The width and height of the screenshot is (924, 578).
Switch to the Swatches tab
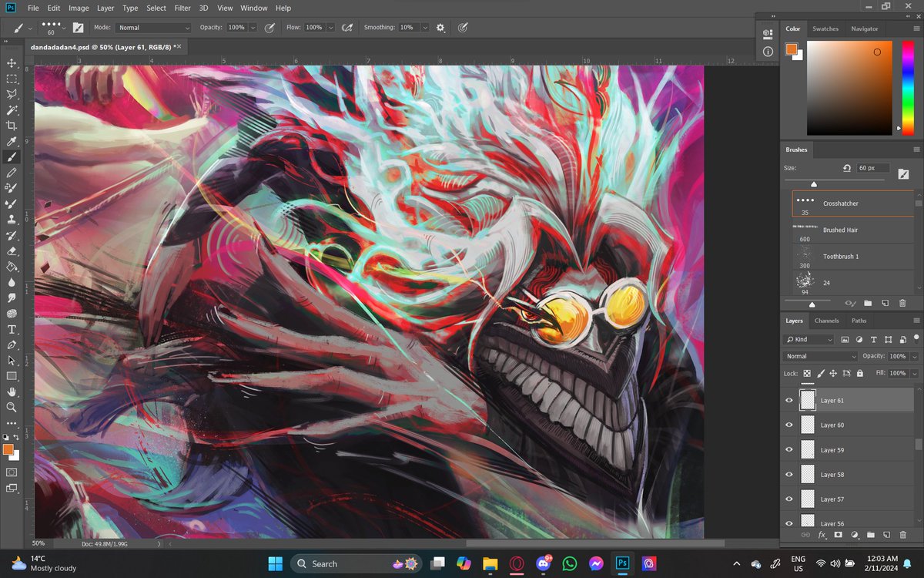tap(825, 29)
